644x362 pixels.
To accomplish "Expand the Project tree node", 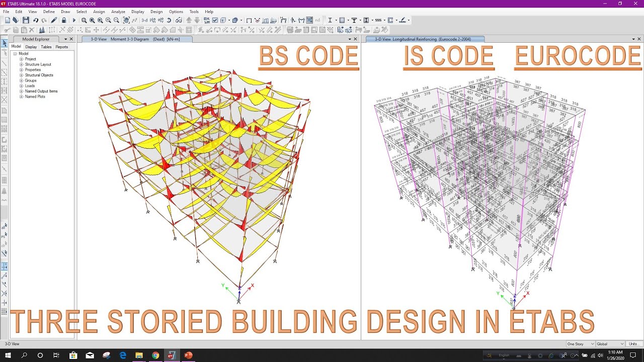I will 22,59.
